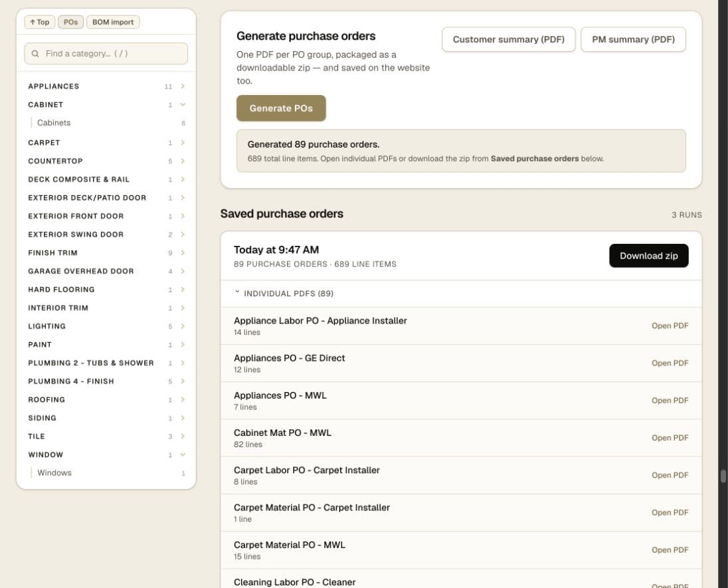The height and width of the screenshot is (588, 728).
Task: Click the page vertical scrollbar thumb
Action: [723, 476]
